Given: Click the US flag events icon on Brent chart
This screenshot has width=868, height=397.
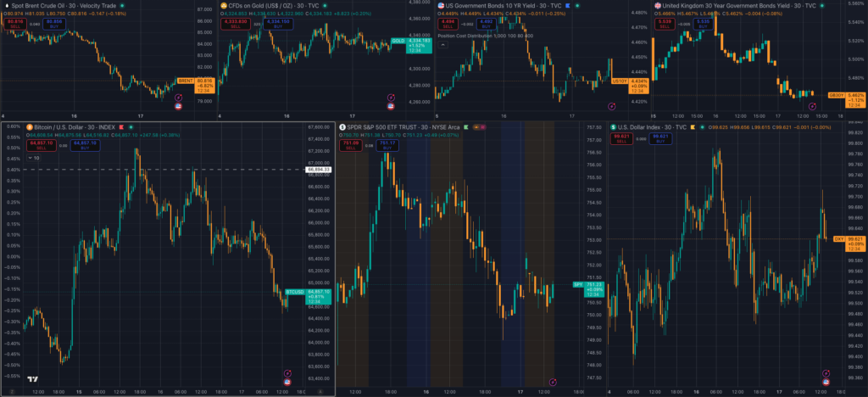Looking at the screenshot, I should point(178,106).
